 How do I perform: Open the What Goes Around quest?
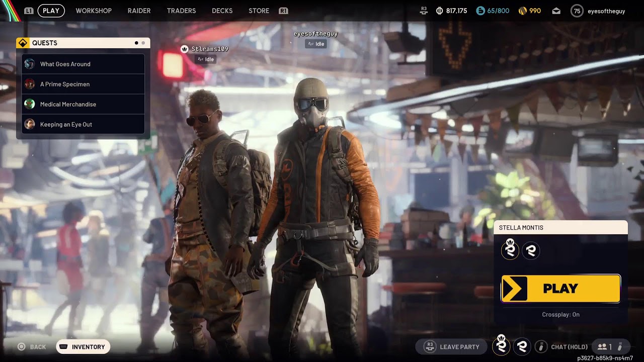coord(84,64)
